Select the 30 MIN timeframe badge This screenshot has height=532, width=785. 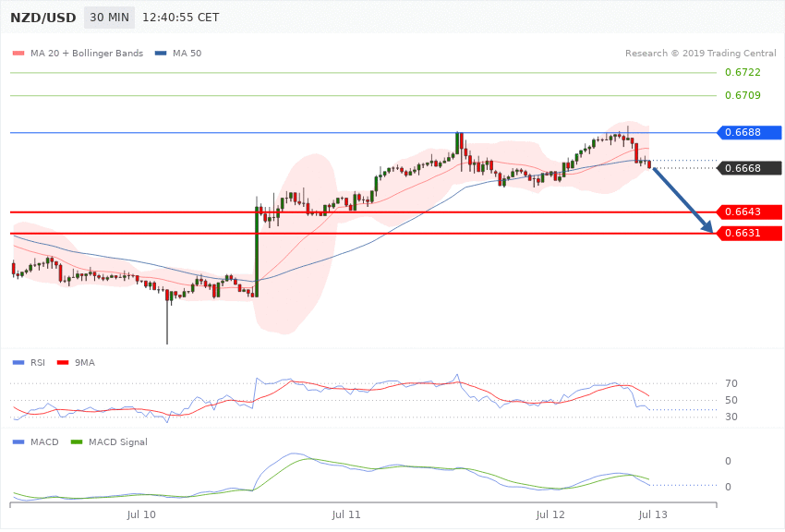pyautogui.click(x=109, y=18)
